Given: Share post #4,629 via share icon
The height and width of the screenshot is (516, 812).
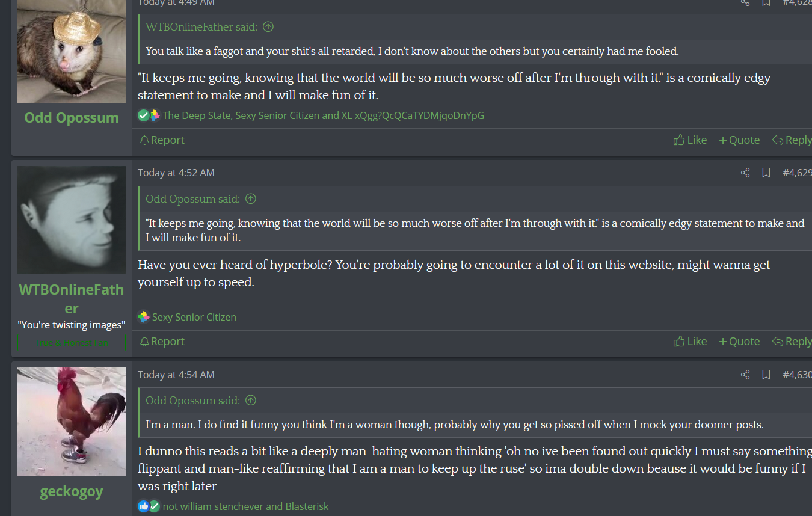Looking at the screenshot, I should [745, 173].
